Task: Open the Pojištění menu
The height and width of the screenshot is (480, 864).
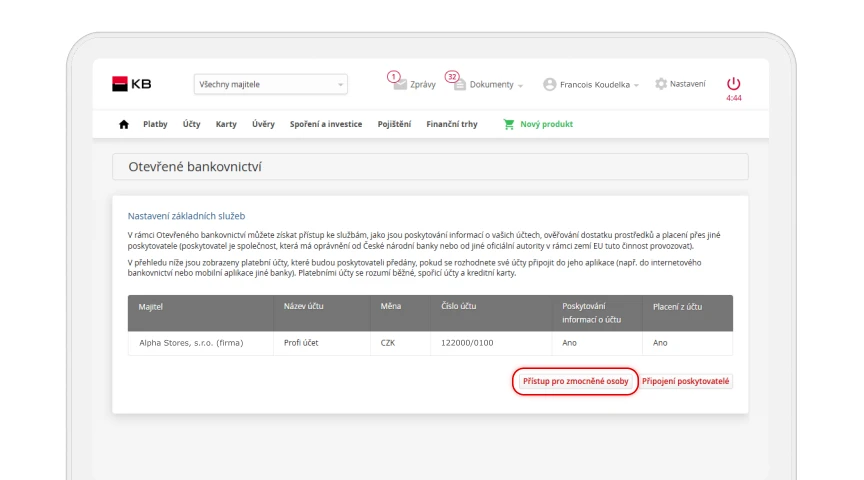Action: [395, 125]
